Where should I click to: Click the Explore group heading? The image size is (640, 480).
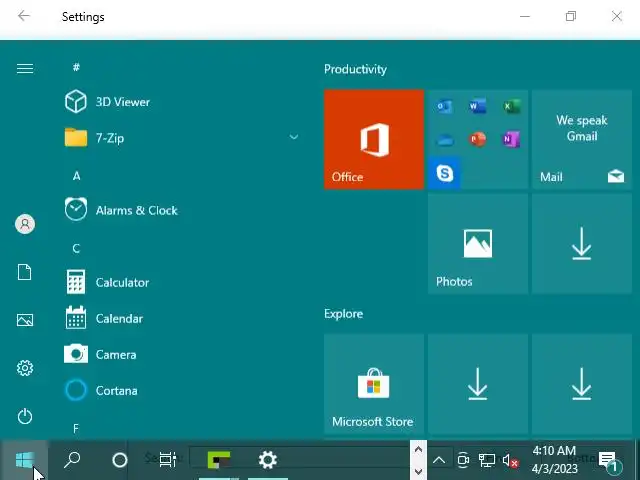tap(343, 313)
